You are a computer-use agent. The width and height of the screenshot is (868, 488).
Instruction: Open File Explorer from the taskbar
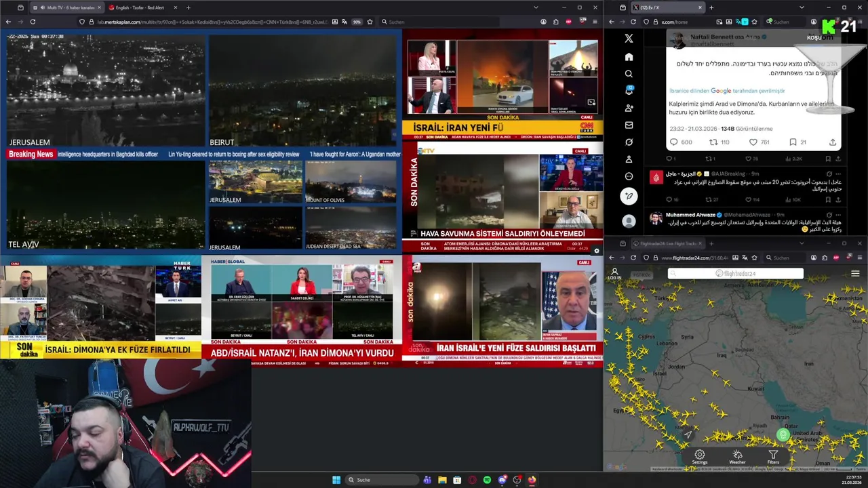(442, 480)
